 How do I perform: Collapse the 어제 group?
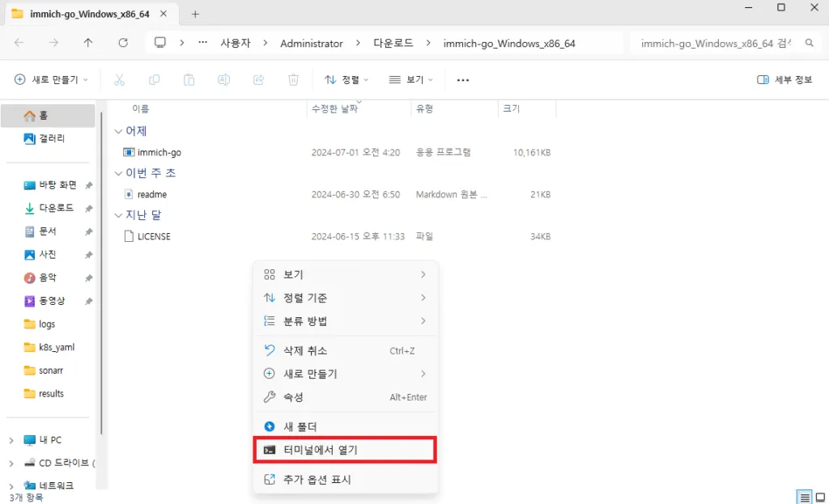119,131
